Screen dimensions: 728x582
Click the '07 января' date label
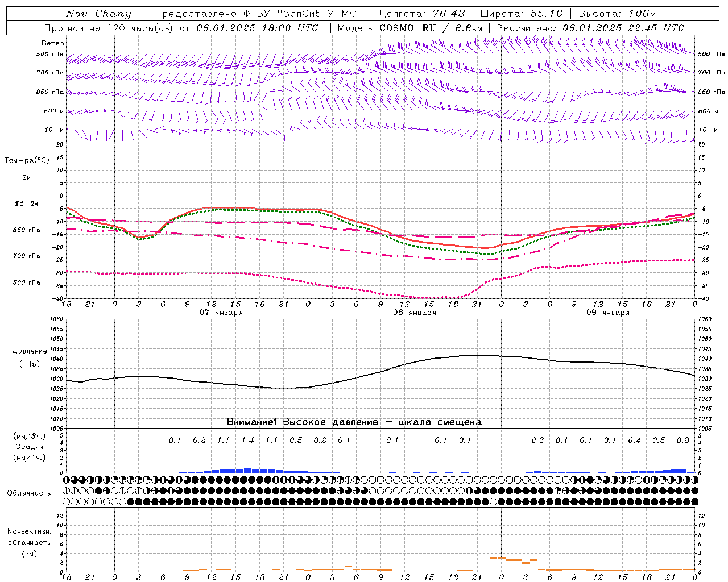click(221, 312)
